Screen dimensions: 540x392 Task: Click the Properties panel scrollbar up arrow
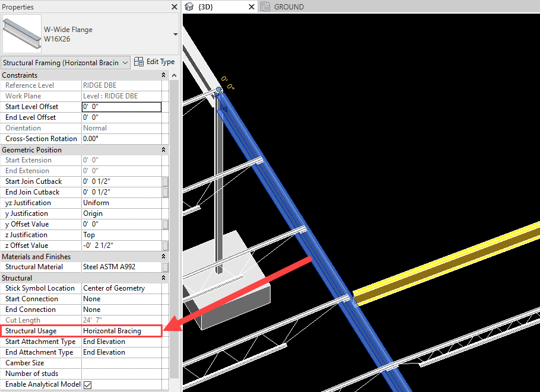pyautogui.click(x=174, y=75)
